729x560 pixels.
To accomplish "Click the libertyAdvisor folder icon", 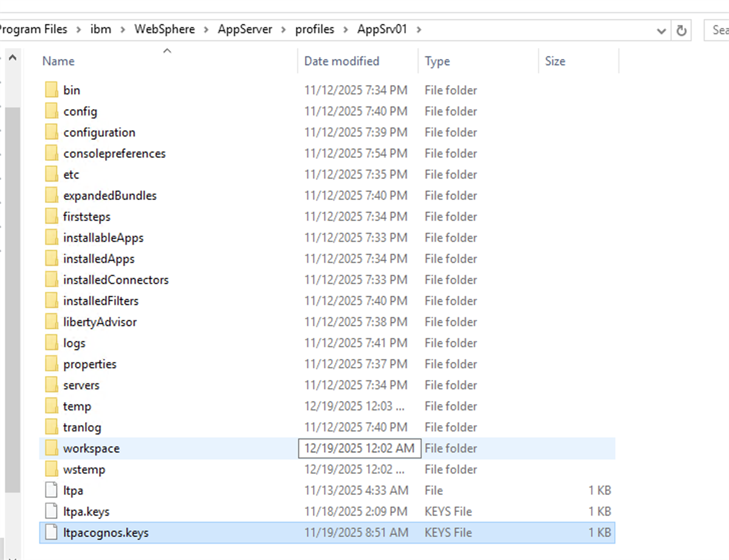I will pyautogui.click(x=52, y=322).
